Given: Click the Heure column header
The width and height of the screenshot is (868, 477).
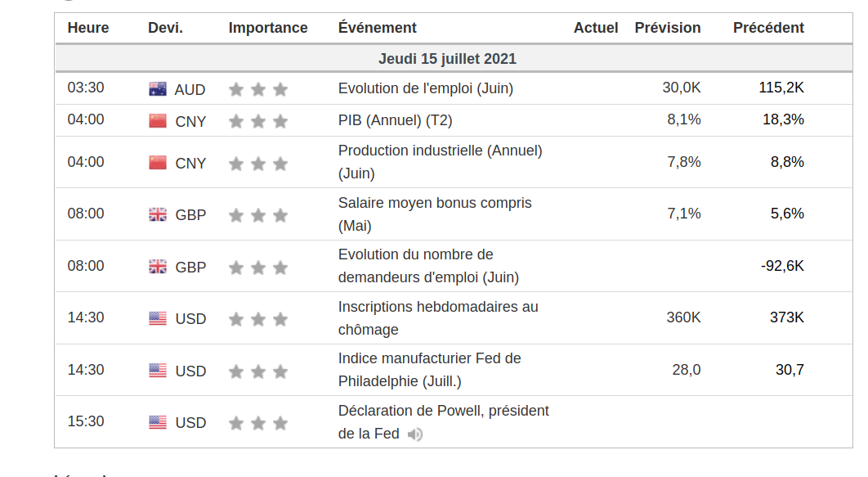Looking at the screenshot, I should [88, 28].
